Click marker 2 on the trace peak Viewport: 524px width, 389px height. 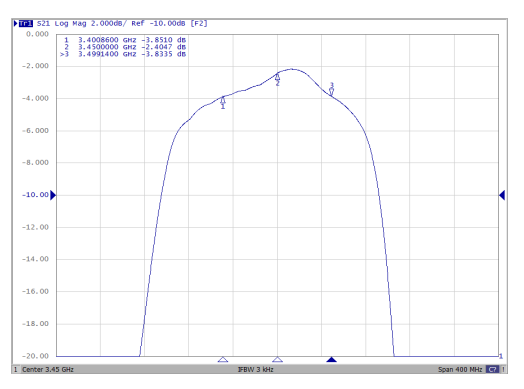277,80
